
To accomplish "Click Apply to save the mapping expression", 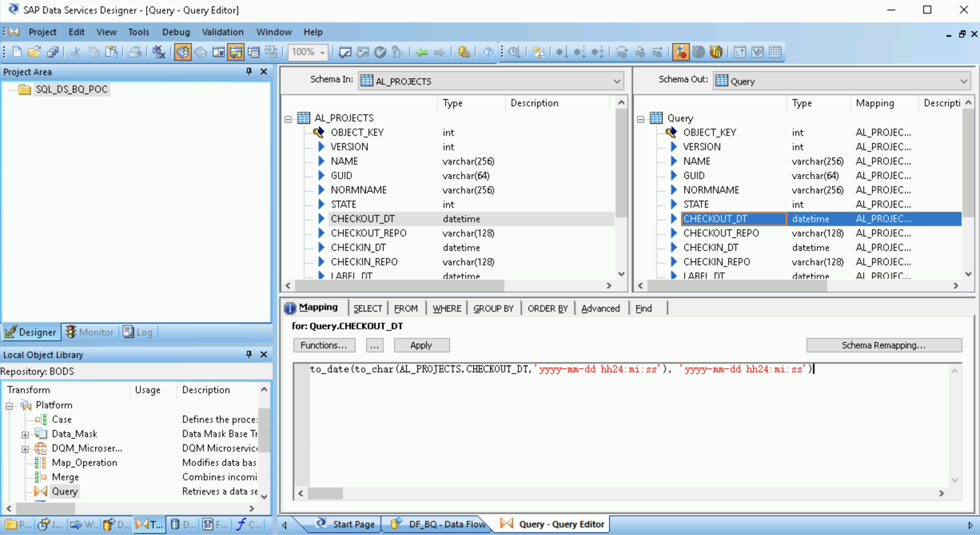I will tap(420, 344).
